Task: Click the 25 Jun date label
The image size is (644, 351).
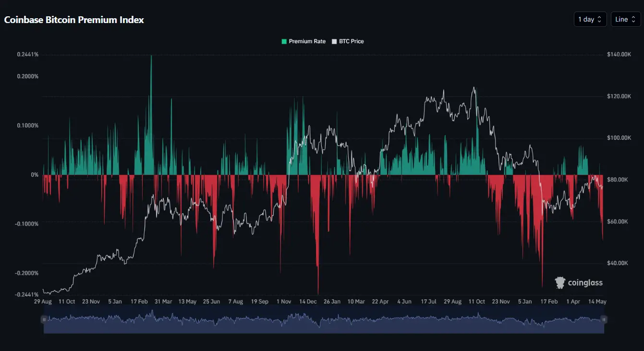Action: (211, 302)
